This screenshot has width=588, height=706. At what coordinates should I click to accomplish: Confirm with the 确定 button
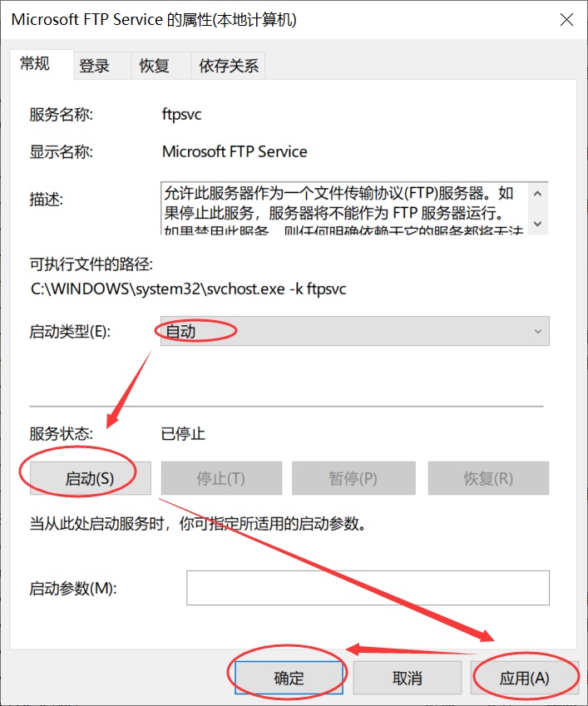tap(289, 678)
